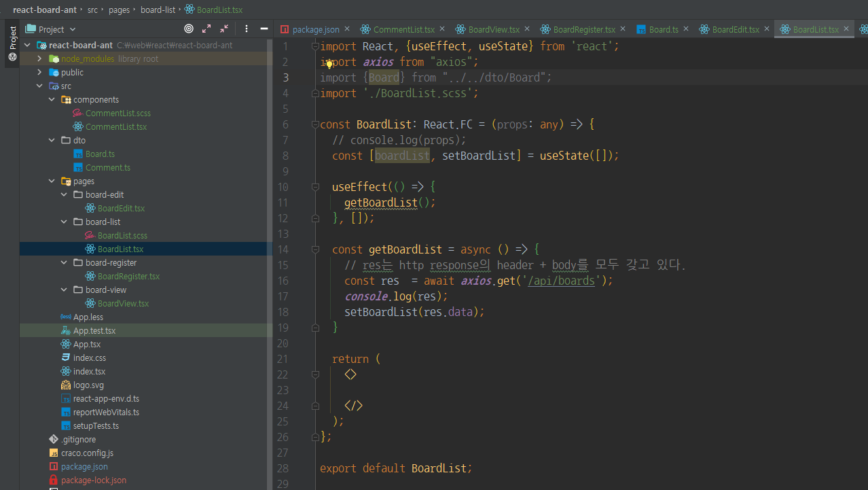Switch to the BoardEdit.tsx tab
The image size is (868, 490).
point(735,29)
